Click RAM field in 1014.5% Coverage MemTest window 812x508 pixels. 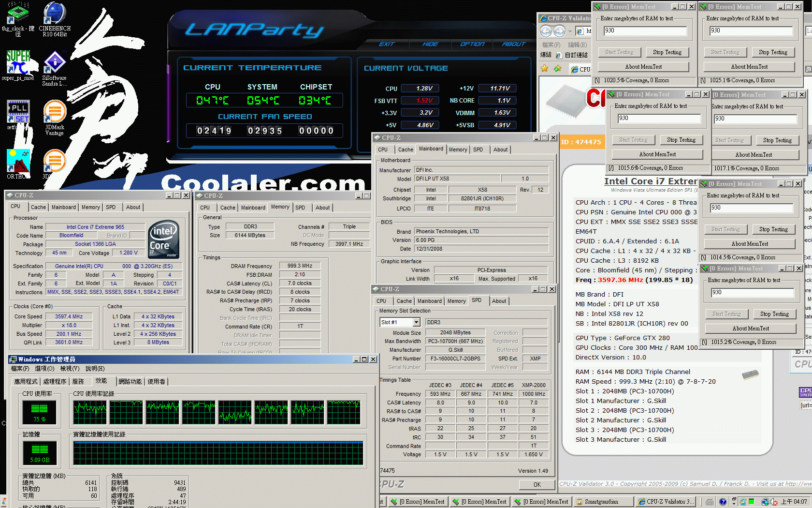(751, 208)
